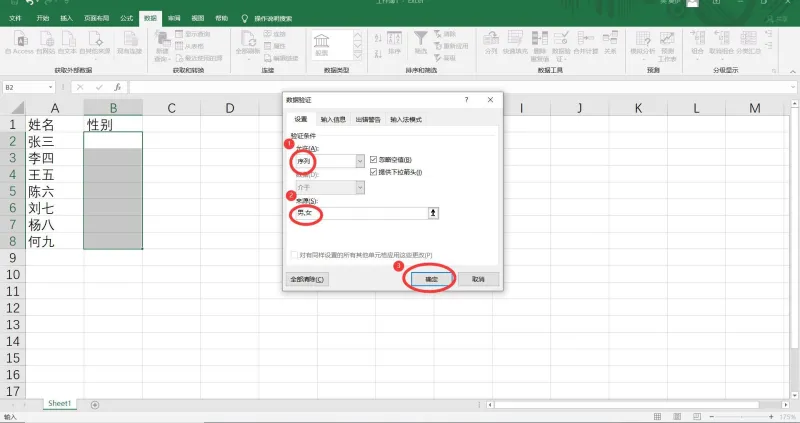Click the 来源 source input field
This screenshot has height=423, width=800.
pyautogui.click(x=362, y=213)
